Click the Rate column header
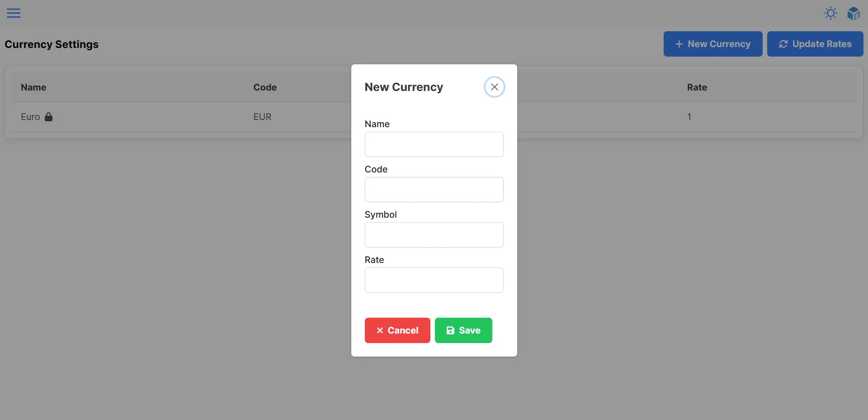The height and width of the screenshot is (420, 868). pos(697,87)
